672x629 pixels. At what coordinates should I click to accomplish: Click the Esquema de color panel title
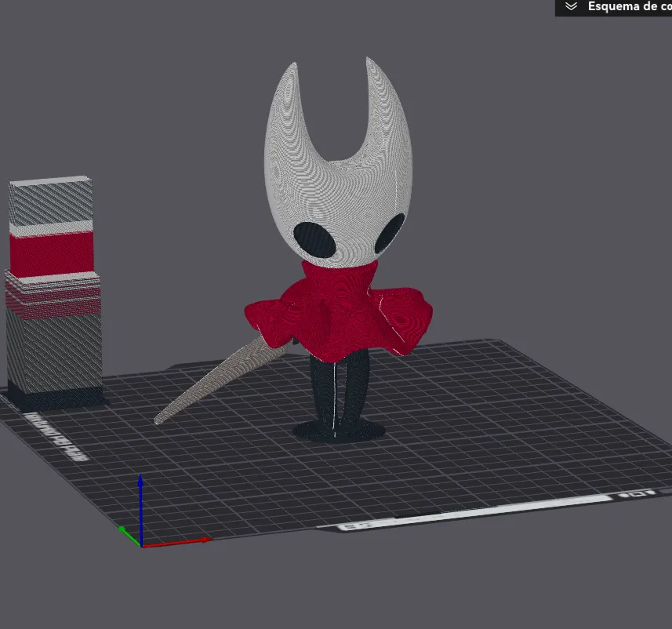pyautogui.click(x=629, y=7)
